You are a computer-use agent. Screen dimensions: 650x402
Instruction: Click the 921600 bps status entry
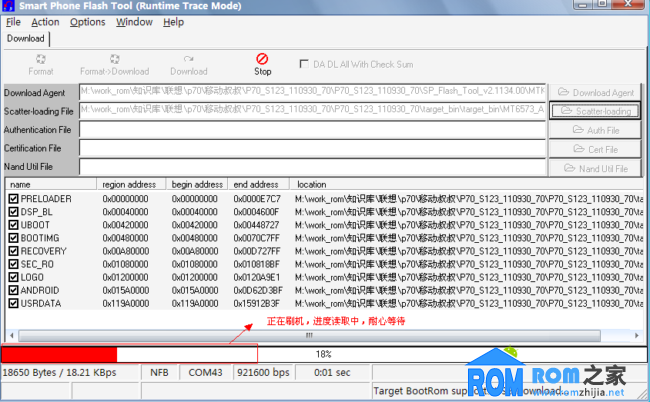263,373
